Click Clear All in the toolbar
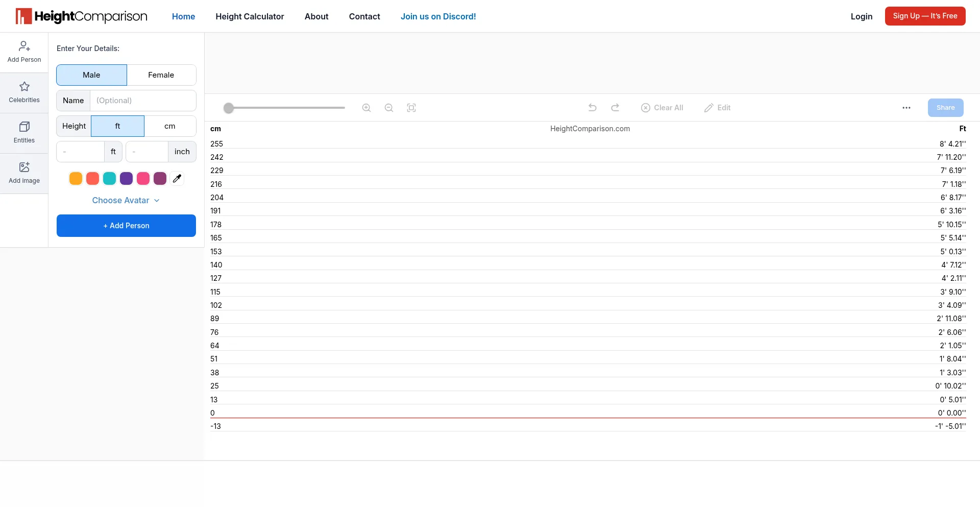This screenshot has height=507, width=980. pos(662,108)
